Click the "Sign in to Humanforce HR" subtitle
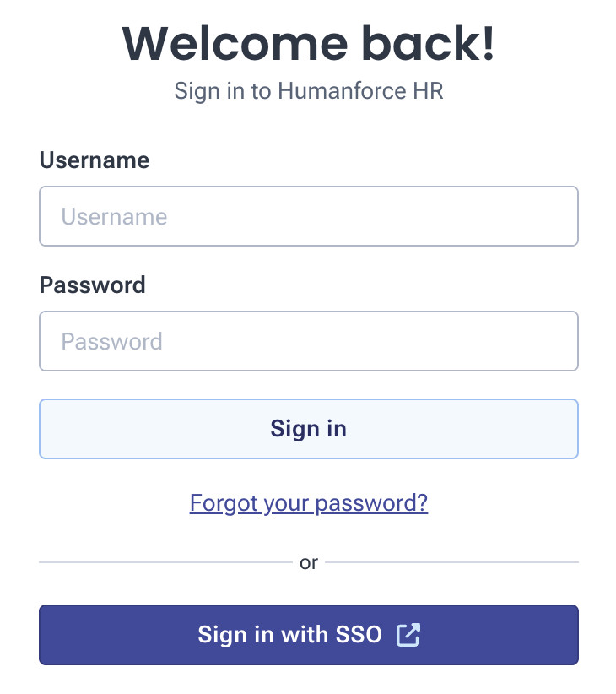This screenshot has width=616, height=694. (x=309, y=91)
